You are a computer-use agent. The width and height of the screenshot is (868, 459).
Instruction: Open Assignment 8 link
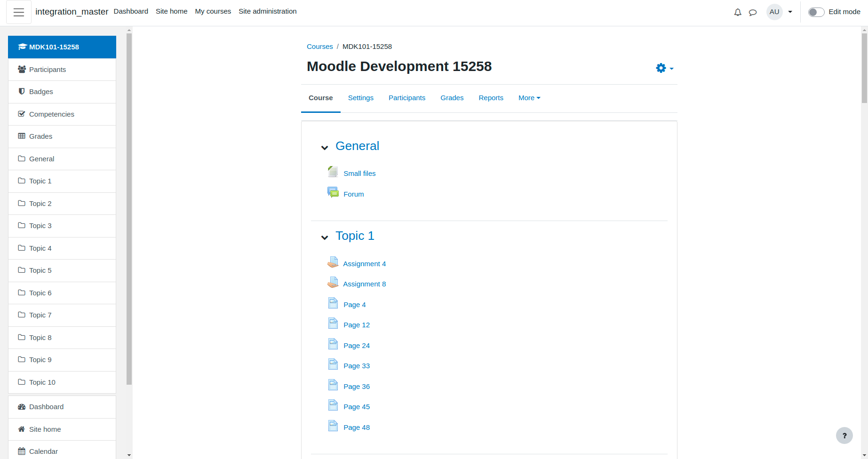pos(365,284)
